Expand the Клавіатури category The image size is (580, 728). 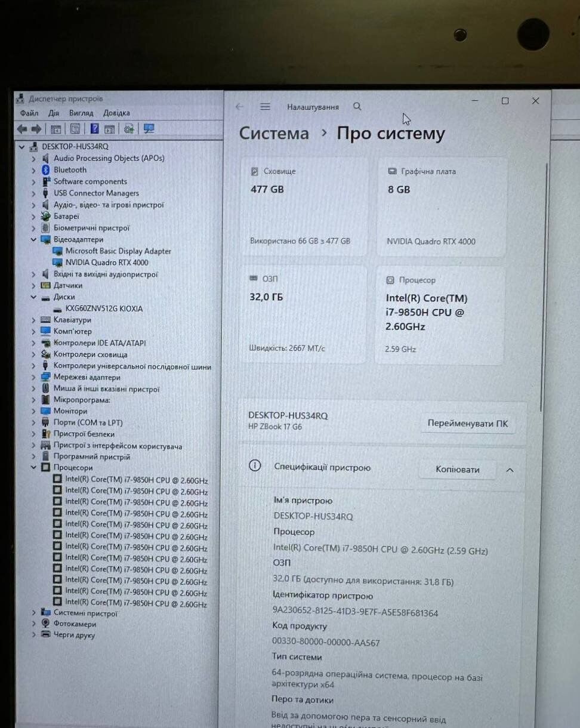pyautogui.click(x=34, y=320)
